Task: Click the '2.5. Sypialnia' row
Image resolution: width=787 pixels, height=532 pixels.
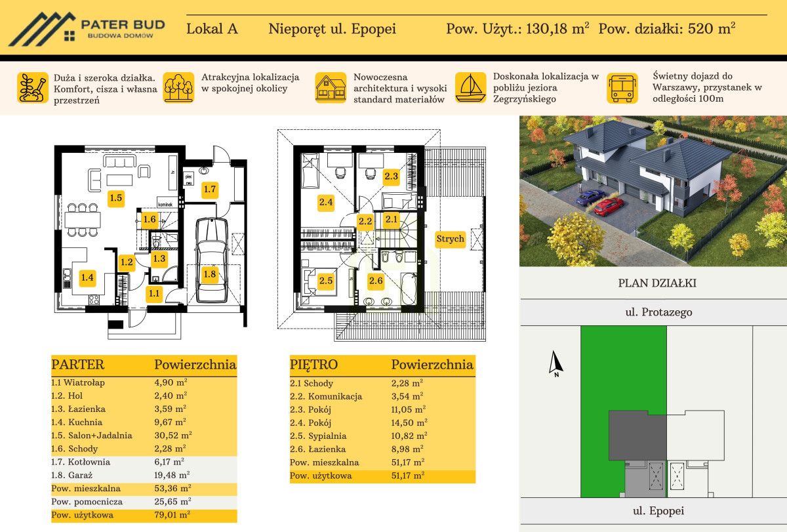Action: (382, 436)
